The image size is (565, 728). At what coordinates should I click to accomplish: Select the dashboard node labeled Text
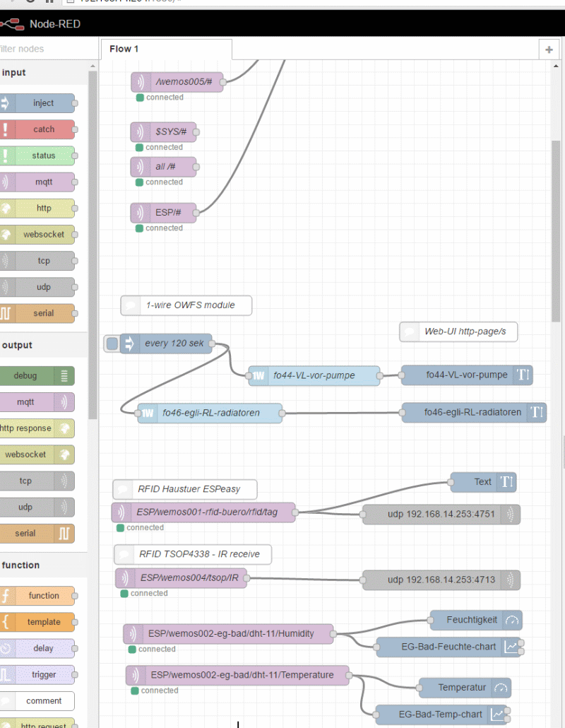point(483,483)
